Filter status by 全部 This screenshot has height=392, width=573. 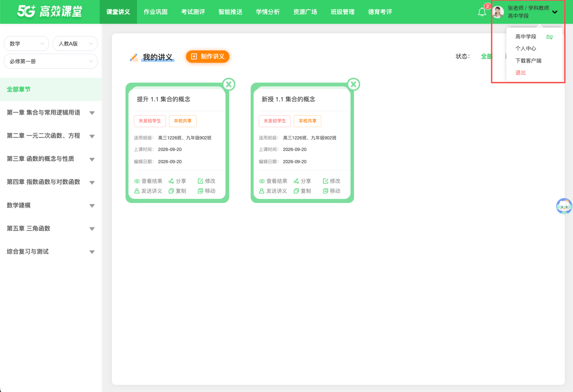(486, 56)
